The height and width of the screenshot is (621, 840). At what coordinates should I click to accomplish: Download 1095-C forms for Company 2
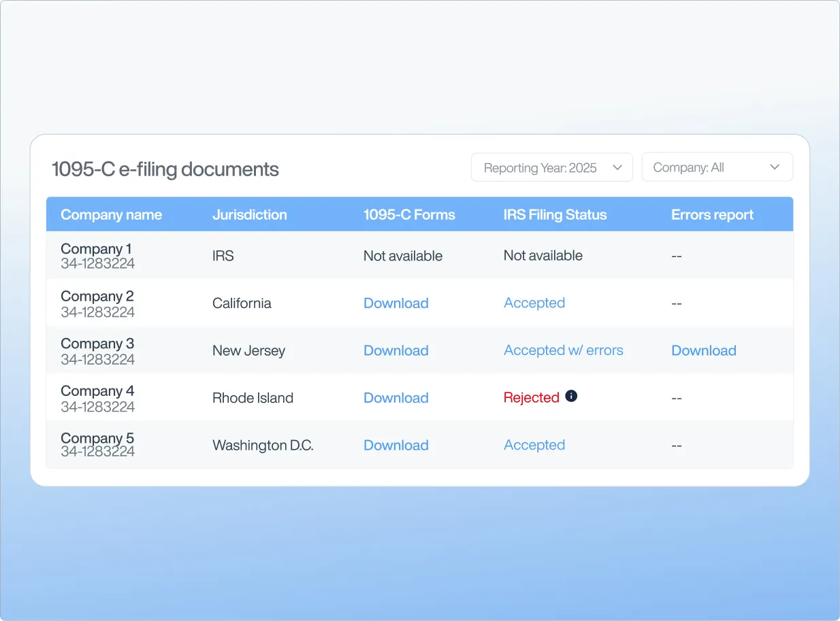pyautogui.click(x=396, y=303)
